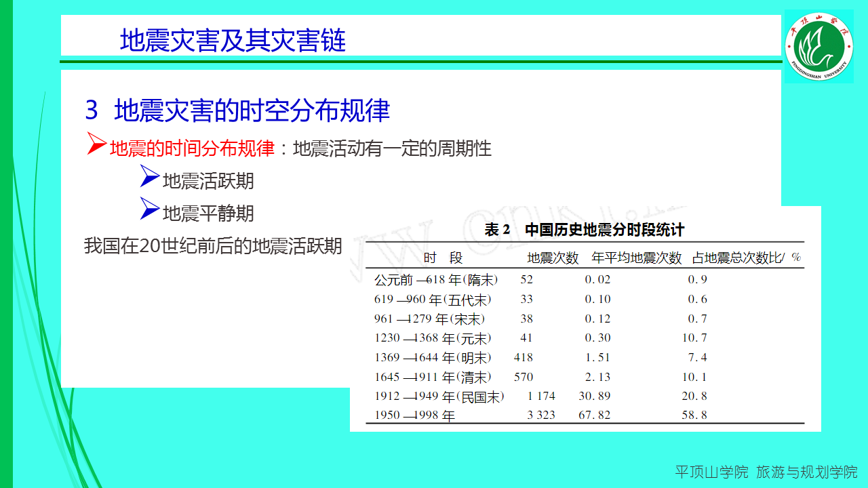Select the earthquake count 1 174

[541, 396]
